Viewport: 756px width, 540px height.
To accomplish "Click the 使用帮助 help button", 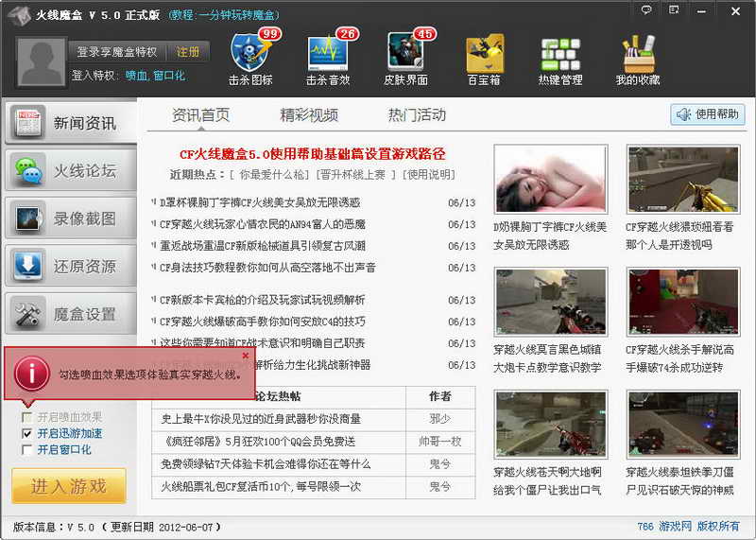I will pyautogui.click(x=707, y=114).
